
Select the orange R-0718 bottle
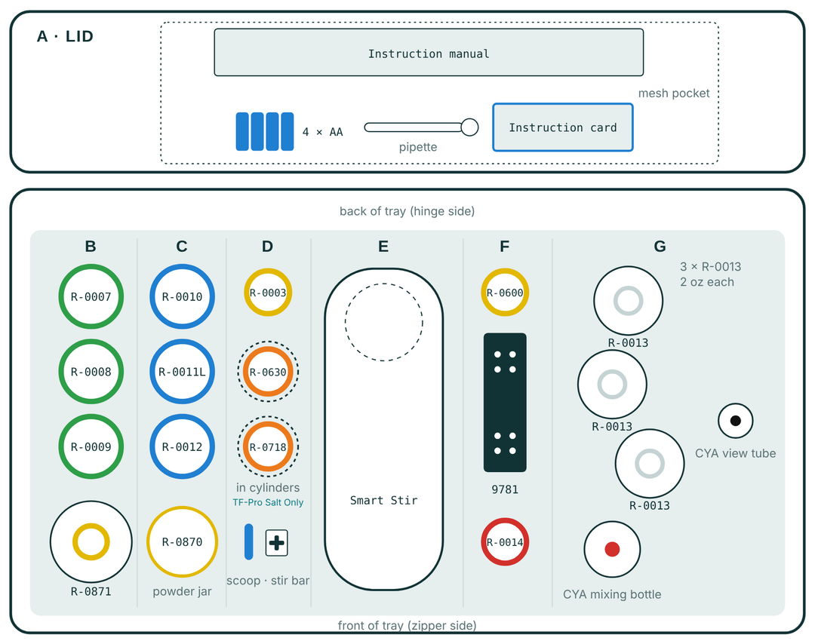coord(268,446)
